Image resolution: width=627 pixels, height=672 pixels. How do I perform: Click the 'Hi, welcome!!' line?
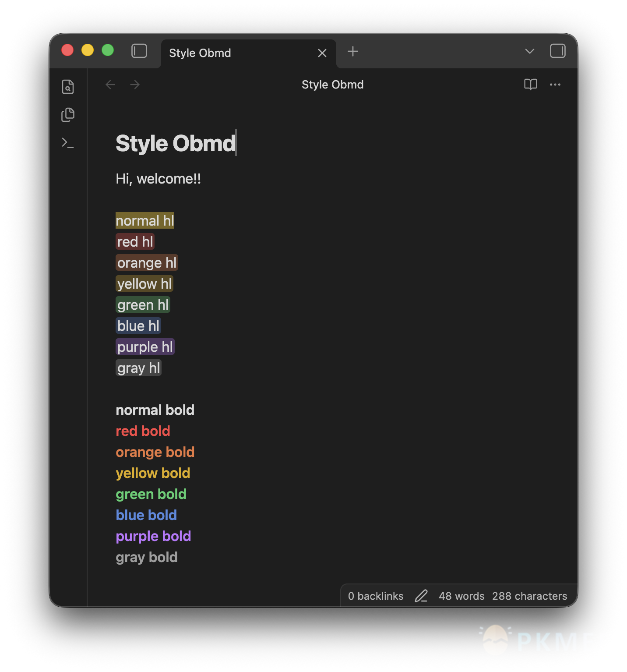[x=159, y=179]
